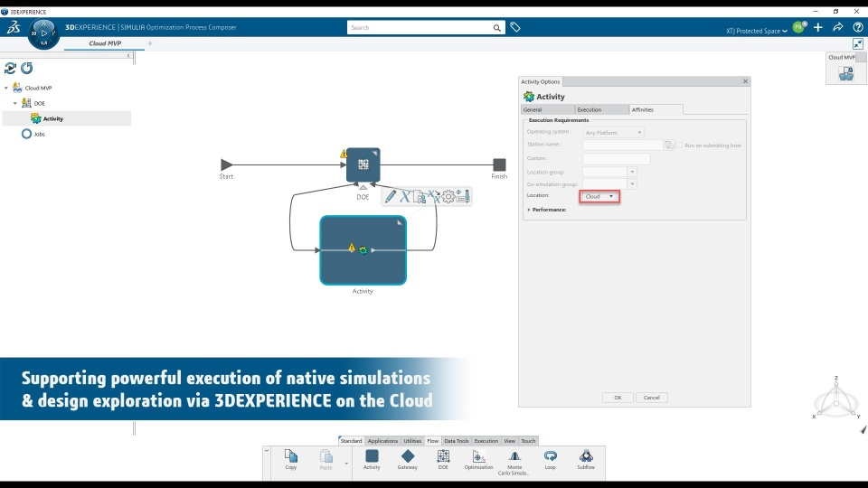Open the Touch action bar tab
This screenshot has height=488, width=868.
pos(529,441)
